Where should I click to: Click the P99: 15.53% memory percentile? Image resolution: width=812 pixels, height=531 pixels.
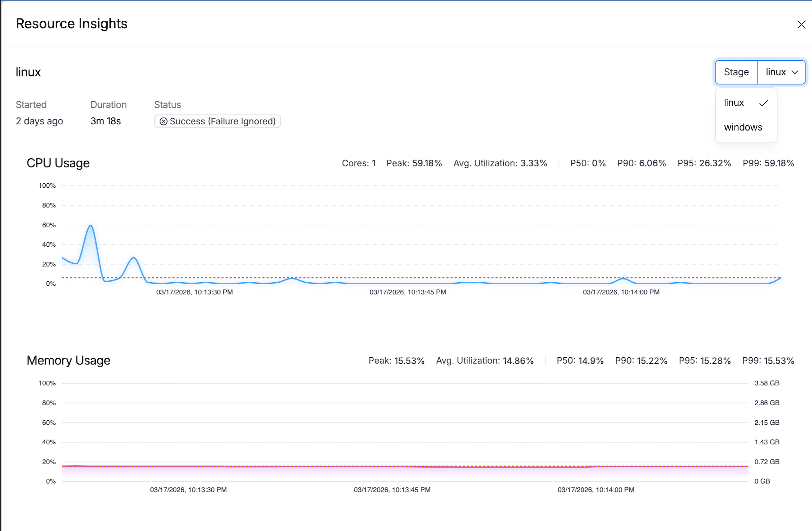tap(768, 360)
